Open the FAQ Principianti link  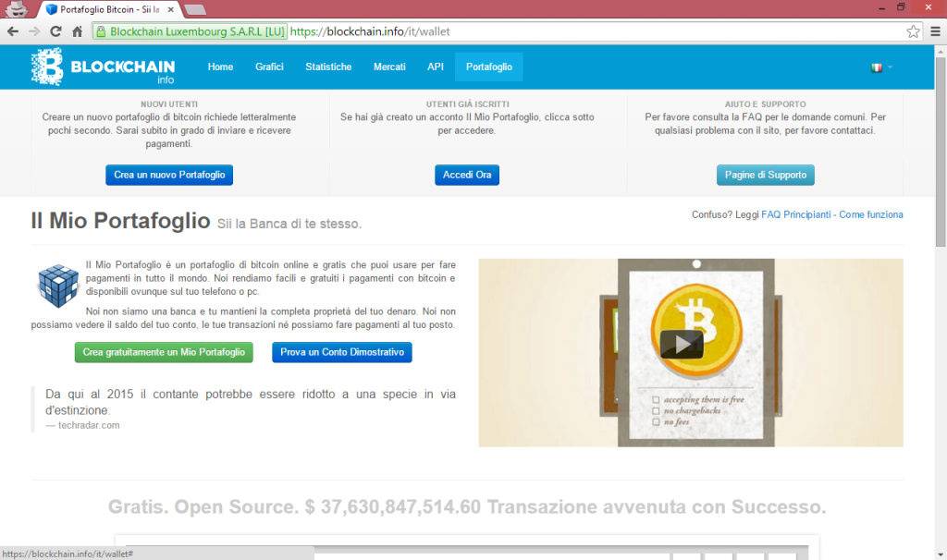(x=796, y=214)
